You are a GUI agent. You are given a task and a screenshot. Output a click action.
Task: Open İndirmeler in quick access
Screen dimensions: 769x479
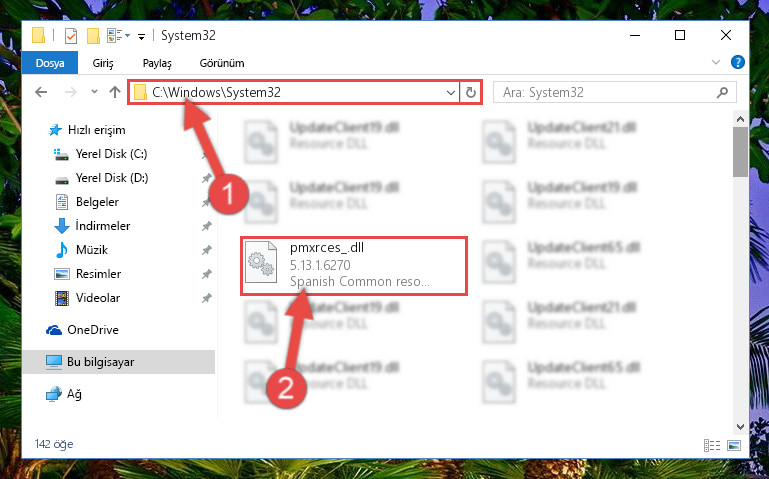pyautogui.click(x=103, y=226)
